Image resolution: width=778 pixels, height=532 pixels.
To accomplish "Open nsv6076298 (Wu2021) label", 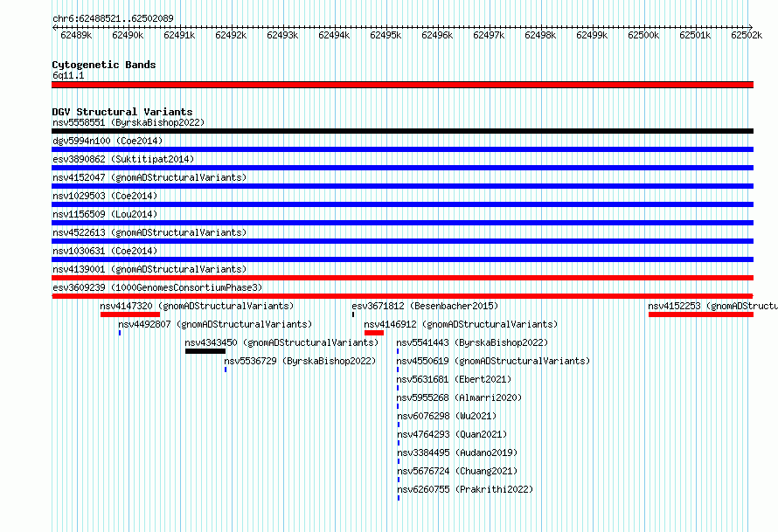I will [447, 416].
